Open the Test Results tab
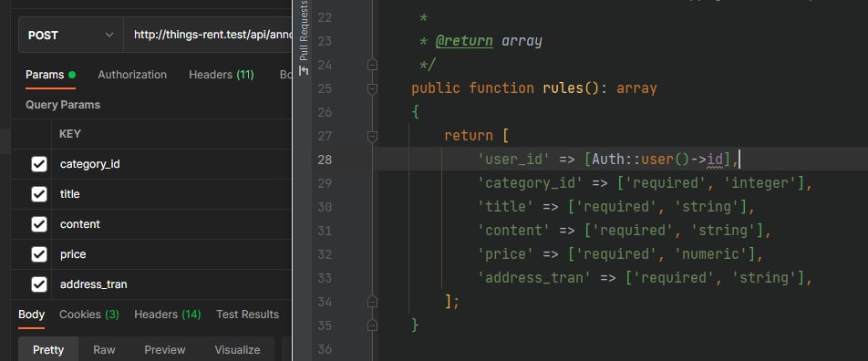868x361 pixels. click(x=247, y=315)
